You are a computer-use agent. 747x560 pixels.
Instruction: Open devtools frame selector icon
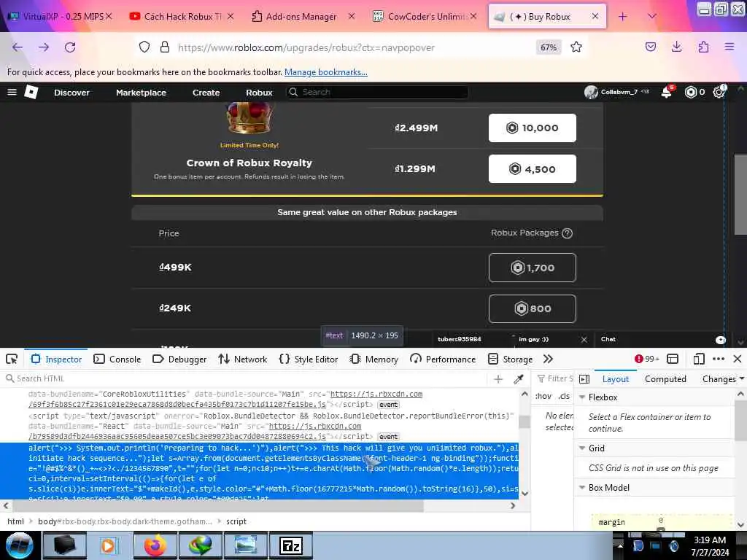pyautogui.click(x=672, y=359)
